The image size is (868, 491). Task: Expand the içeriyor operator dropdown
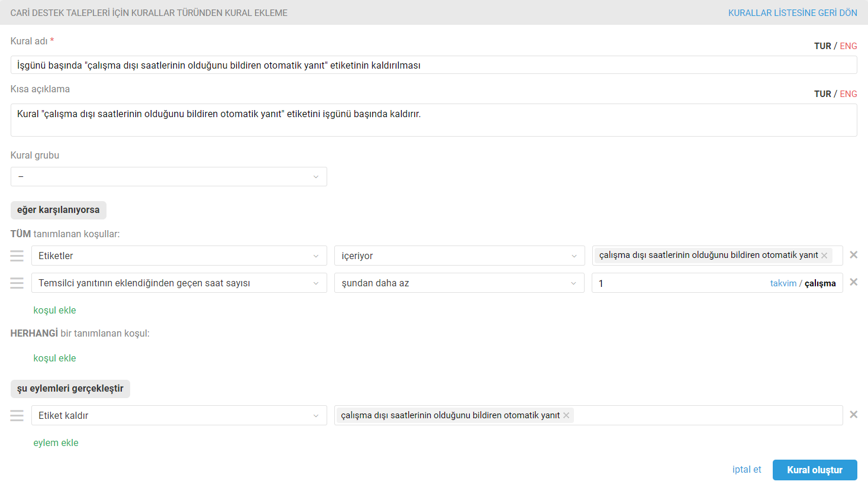(459, 256)
